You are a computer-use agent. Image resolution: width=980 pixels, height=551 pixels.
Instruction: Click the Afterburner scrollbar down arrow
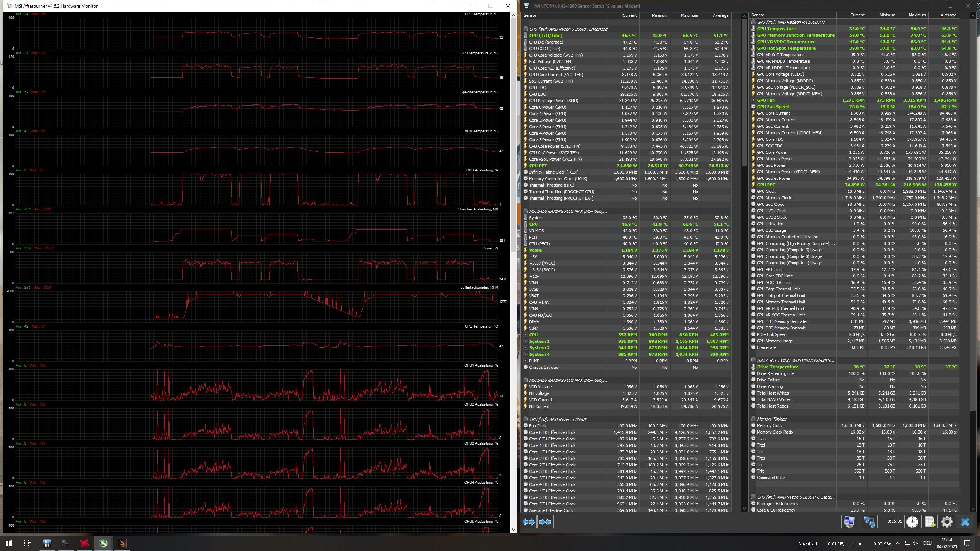pyautogui.click(x=513, y=529)
